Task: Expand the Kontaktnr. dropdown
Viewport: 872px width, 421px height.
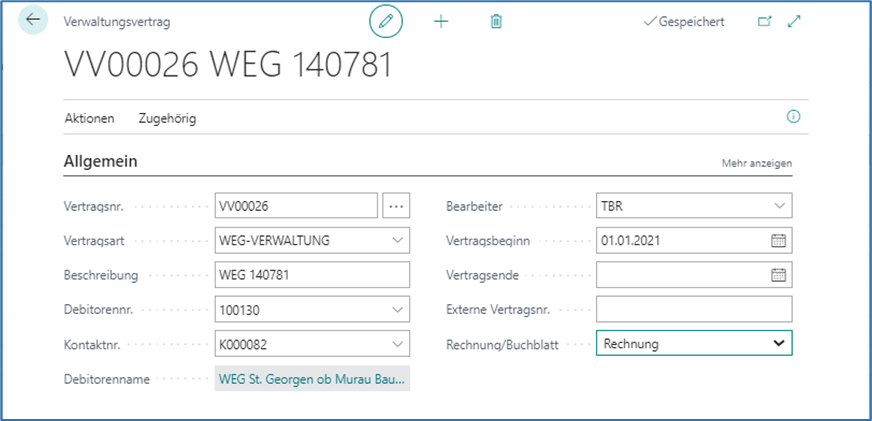Action: click(397, 344)
